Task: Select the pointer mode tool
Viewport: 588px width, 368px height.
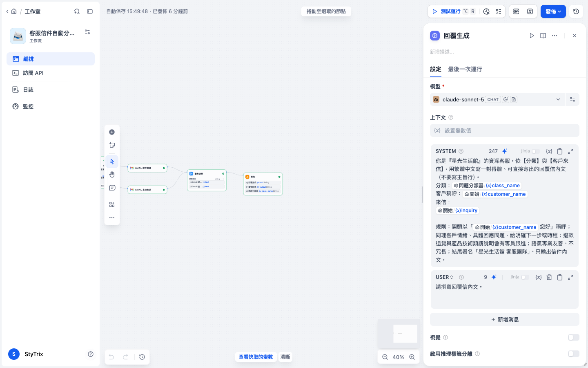Action: [x=112, y=162]
